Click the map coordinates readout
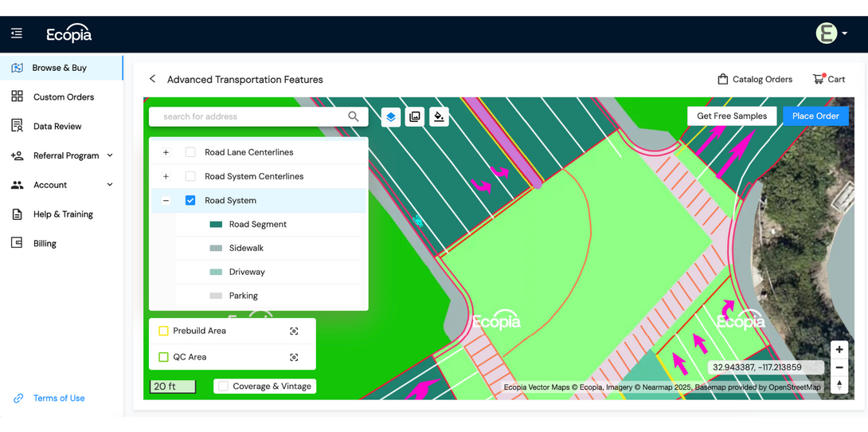The width and height of the screenshot is (868, 432). (x=766, y=367)
